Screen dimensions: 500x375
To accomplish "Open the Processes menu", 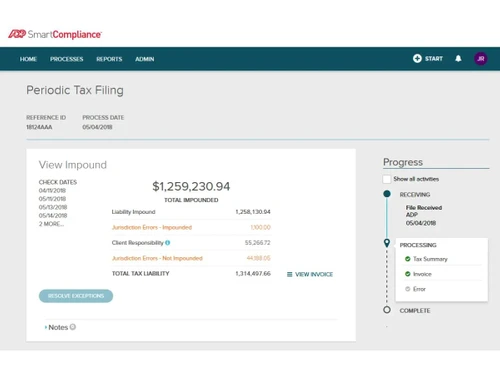I will [67, 59].
